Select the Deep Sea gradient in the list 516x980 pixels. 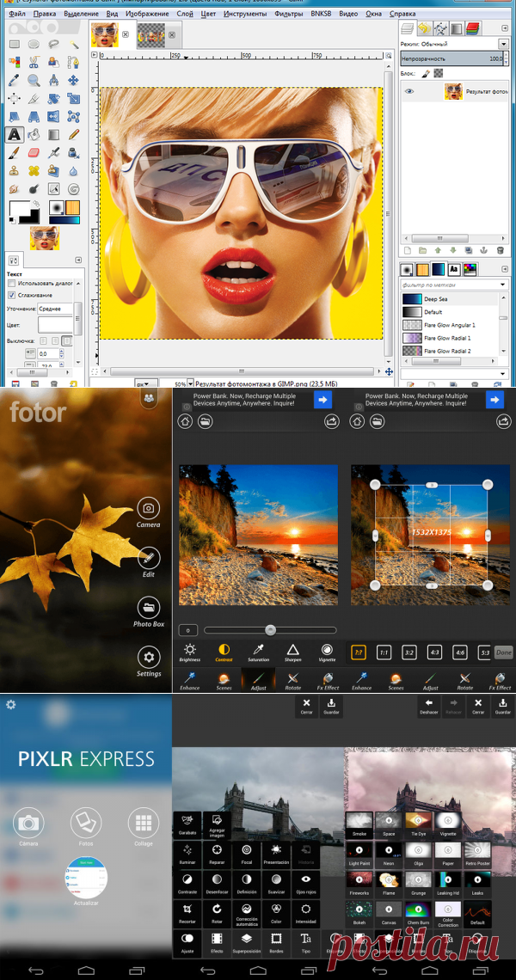coord(449,299)
